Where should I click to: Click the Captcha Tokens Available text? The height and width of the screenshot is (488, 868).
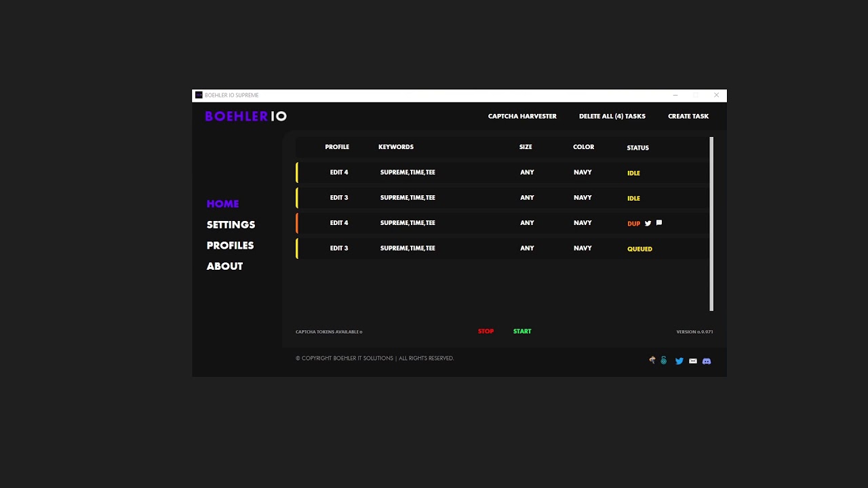(329, 332)
